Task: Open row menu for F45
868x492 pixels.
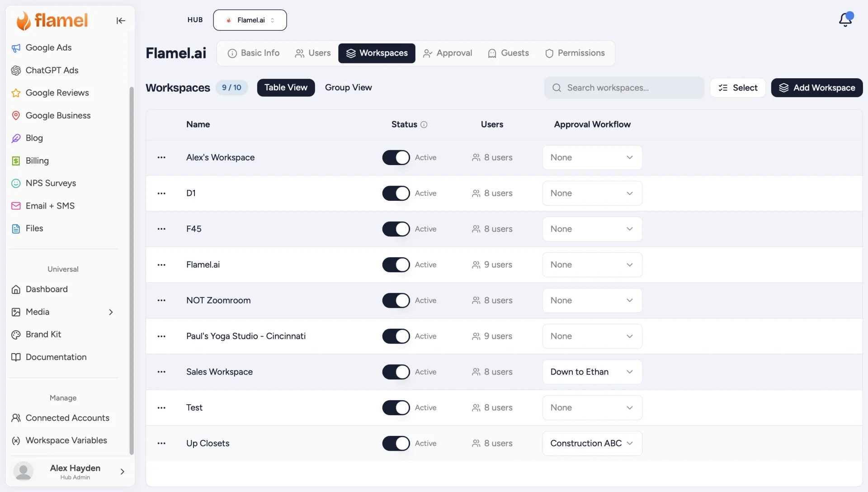Action: pos(161,229)
